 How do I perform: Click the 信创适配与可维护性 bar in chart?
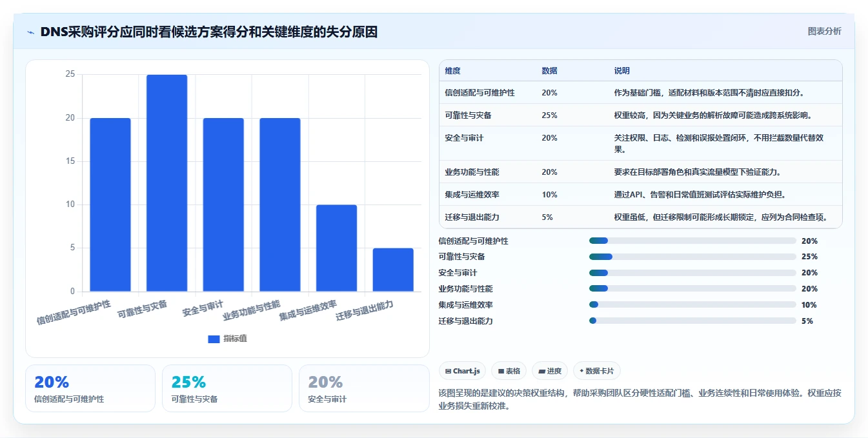pos(110,204)
